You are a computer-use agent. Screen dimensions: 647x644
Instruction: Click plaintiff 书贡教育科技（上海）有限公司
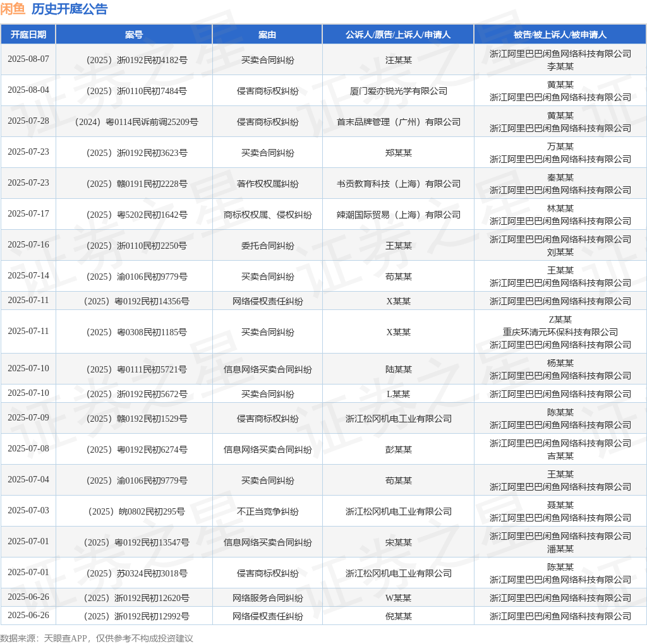398,184
